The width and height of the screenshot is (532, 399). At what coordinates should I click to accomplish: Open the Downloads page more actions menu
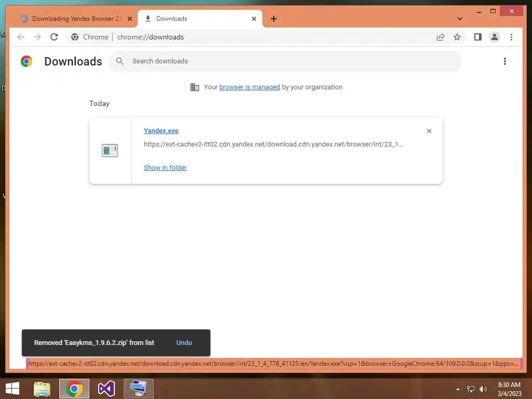(x=505, y=61)
